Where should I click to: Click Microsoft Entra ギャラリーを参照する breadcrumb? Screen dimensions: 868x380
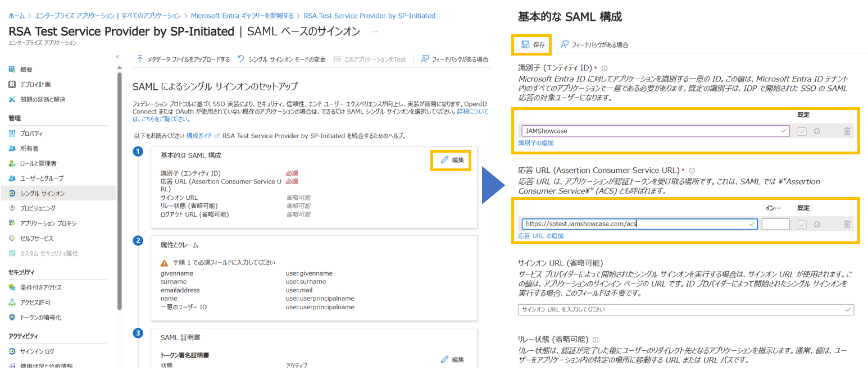click(x=242, y=16)
